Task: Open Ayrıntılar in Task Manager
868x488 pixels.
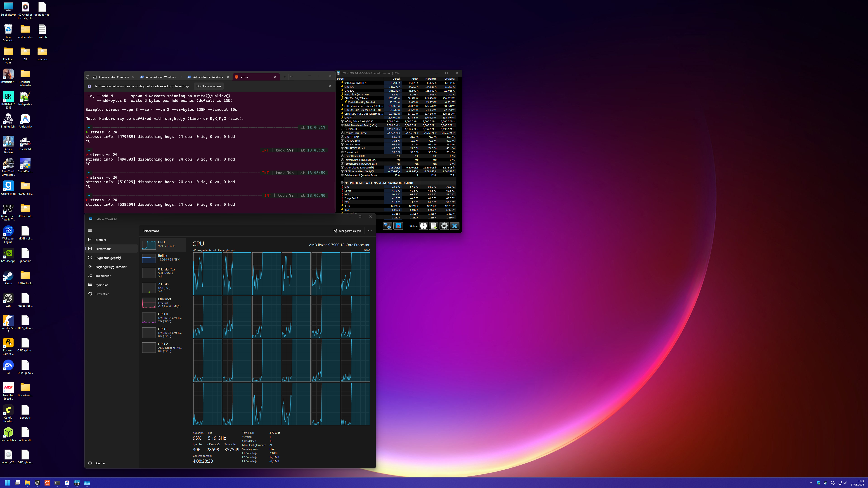Action: coord(112,285)
